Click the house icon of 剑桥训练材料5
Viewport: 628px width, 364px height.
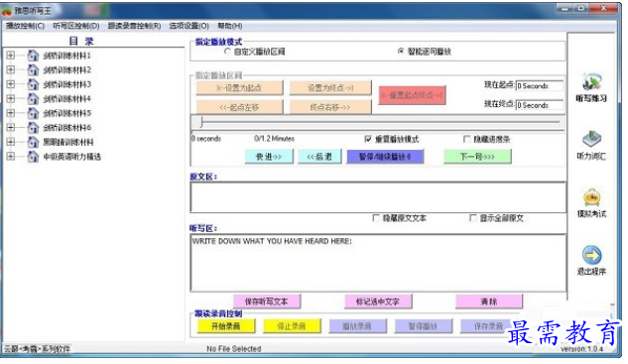33,113
